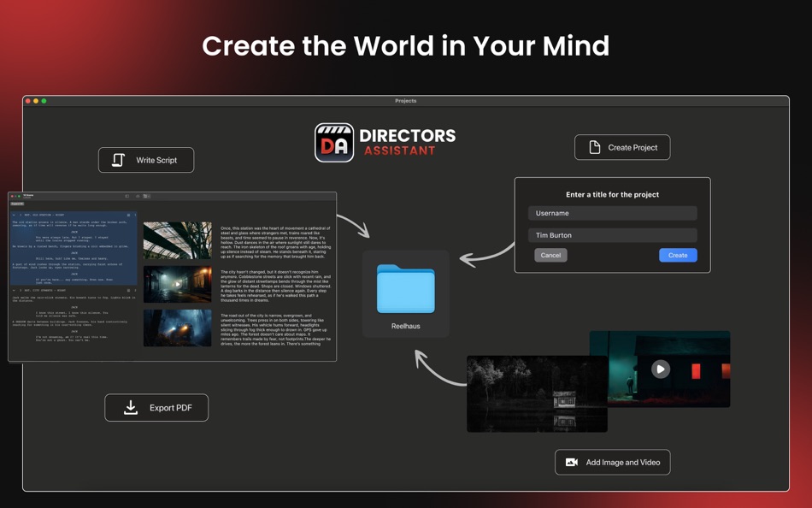This screenshot has width=812, height=508.
Task: Click the Expand All button in script window
Action: pyautogui.click(x=17, y=204)
